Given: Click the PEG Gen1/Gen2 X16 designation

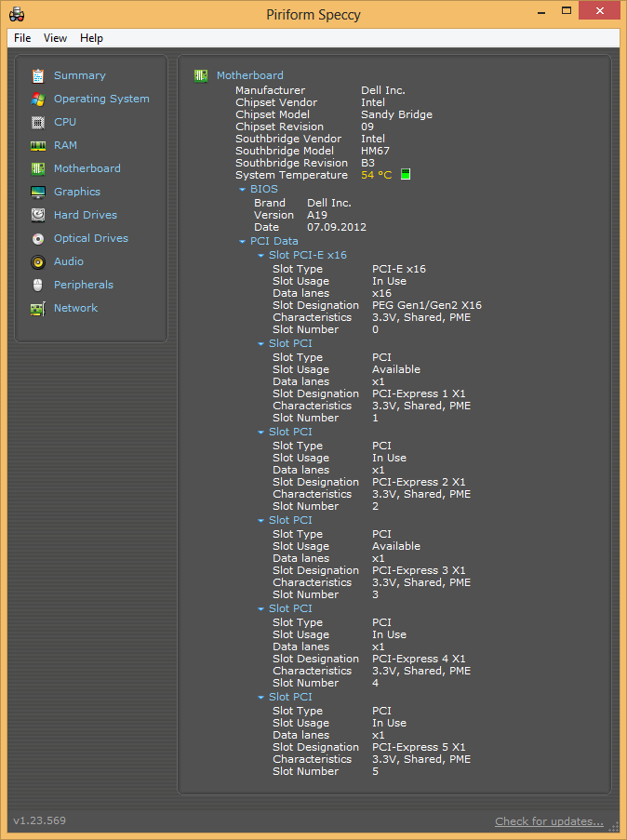Looking at the screenshot, I should (x=427, y=305).
